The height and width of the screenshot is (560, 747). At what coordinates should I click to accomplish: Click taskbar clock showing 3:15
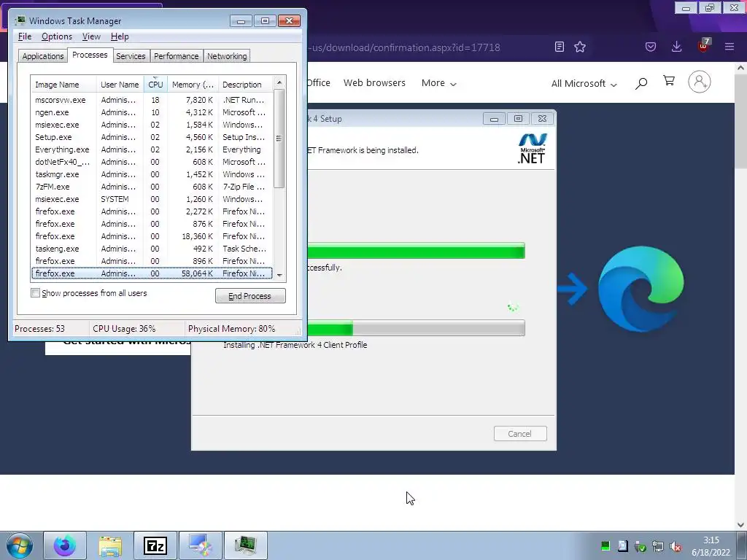[x=711, y=546]
